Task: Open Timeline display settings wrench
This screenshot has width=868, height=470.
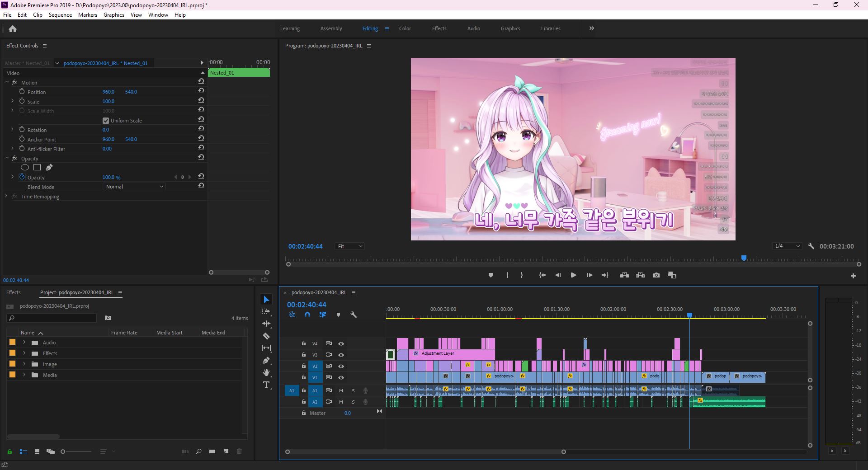Action: 354,315
